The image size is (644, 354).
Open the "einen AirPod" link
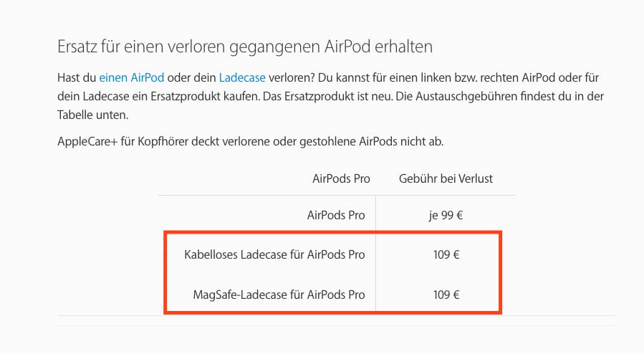[x=133, y=76]
